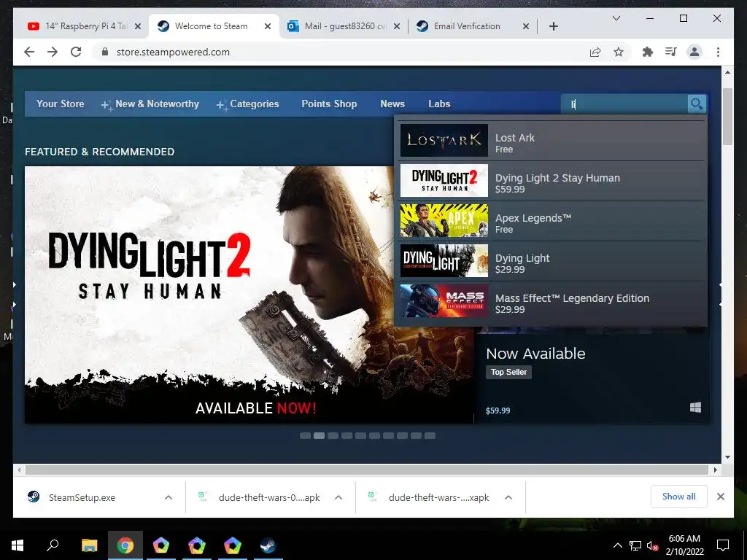This screenshot has width=747, height=560.
Task: Bookmark this page with the star icon
Action: [619, 52]
